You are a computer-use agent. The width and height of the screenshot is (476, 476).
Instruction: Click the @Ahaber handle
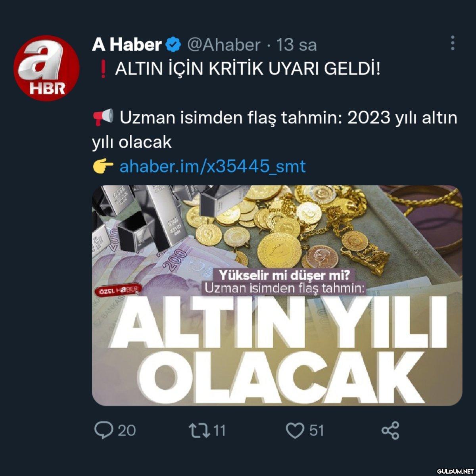[223, 45]
